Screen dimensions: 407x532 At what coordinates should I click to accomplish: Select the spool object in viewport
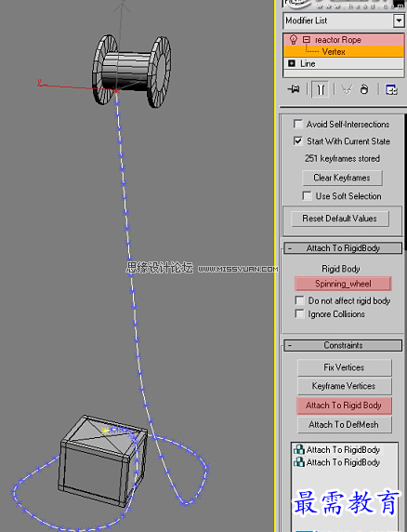pyautogui.click(x=132, y=71)
